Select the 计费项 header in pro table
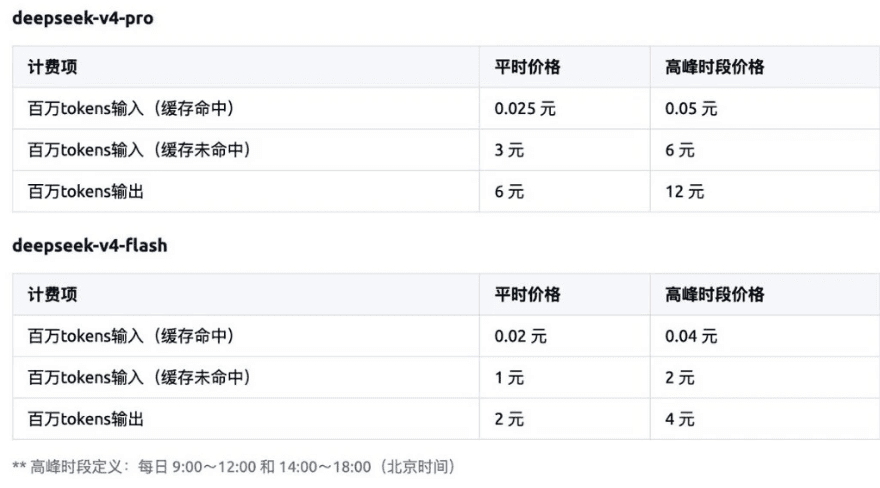Screen dimensions: 880x488 click(x=53, y=67)
